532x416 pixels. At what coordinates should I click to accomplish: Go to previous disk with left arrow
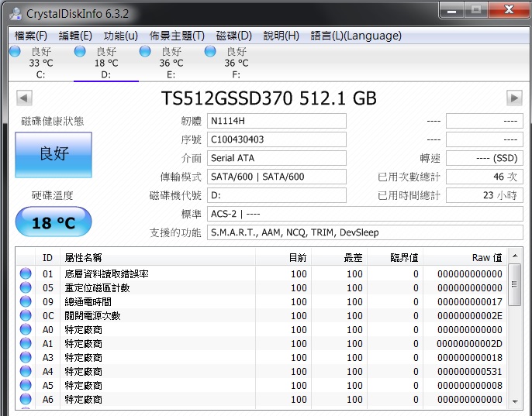(x=25, y=98)
